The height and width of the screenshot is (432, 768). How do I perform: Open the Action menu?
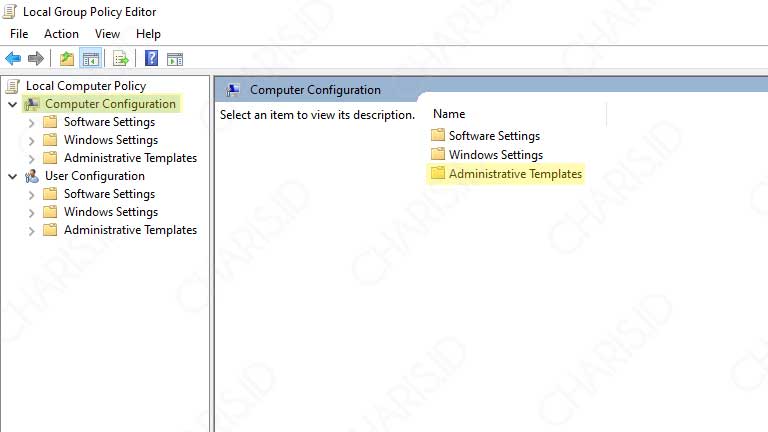coord(61,34)
